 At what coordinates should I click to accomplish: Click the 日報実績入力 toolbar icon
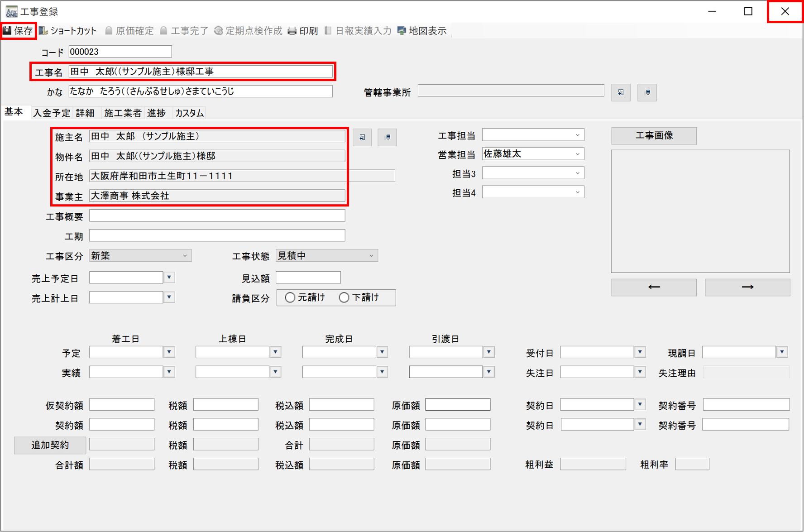click(x=328, y=31)
